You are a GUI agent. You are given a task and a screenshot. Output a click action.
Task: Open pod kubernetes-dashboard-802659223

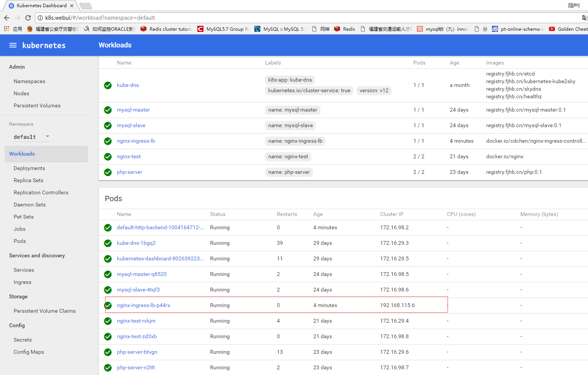160,258
